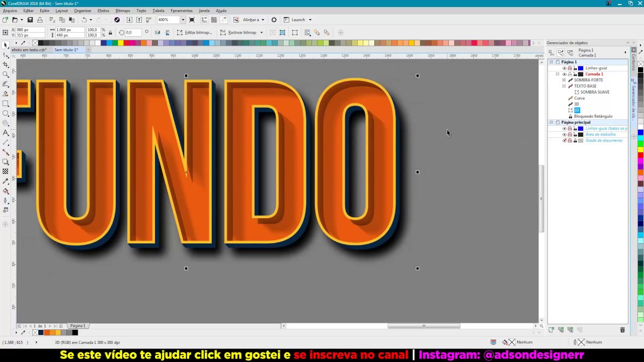Click the Import icon in toolbar
This screenshot has width=644, height=362.
pos(129,20)
